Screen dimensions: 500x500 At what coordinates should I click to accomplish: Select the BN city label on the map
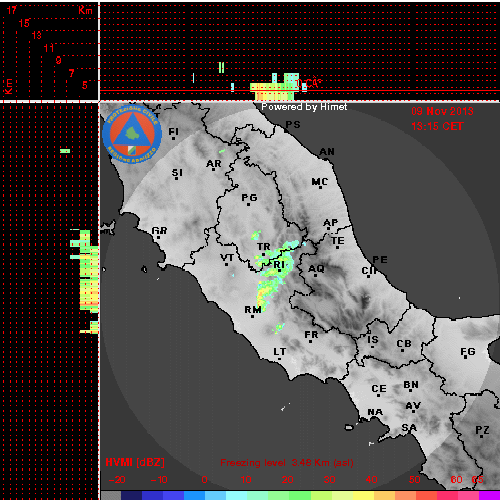[411, 385]
